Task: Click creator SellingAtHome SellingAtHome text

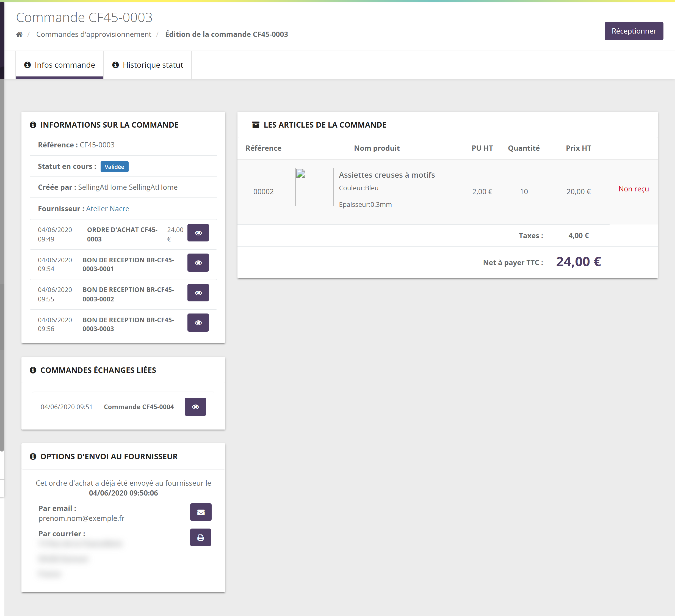Action: (128, 187)
